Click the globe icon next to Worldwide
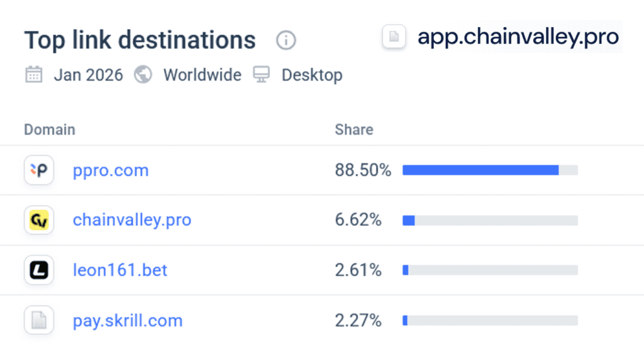The height and width of the screenshot is (364, 644). click(x=143, y=74)
